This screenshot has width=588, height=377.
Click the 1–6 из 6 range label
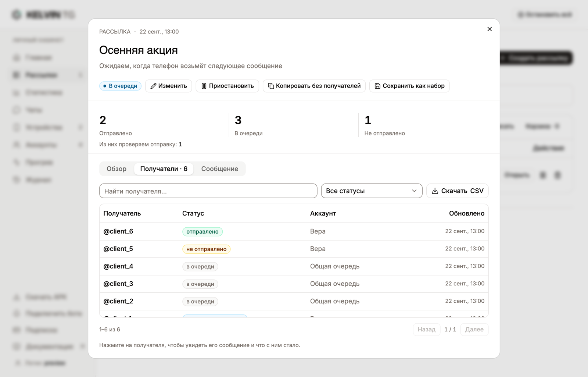coord(110,330)
